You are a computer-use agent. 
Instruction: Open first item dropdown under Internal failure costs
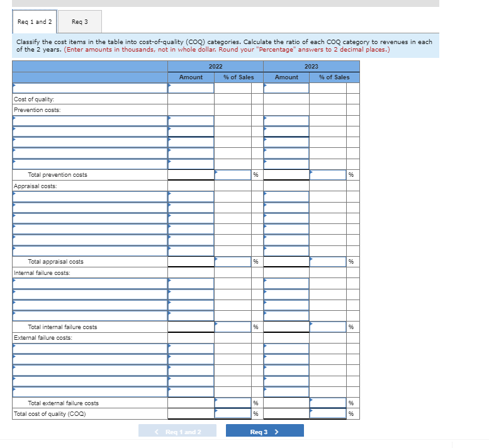click(90, 283)
